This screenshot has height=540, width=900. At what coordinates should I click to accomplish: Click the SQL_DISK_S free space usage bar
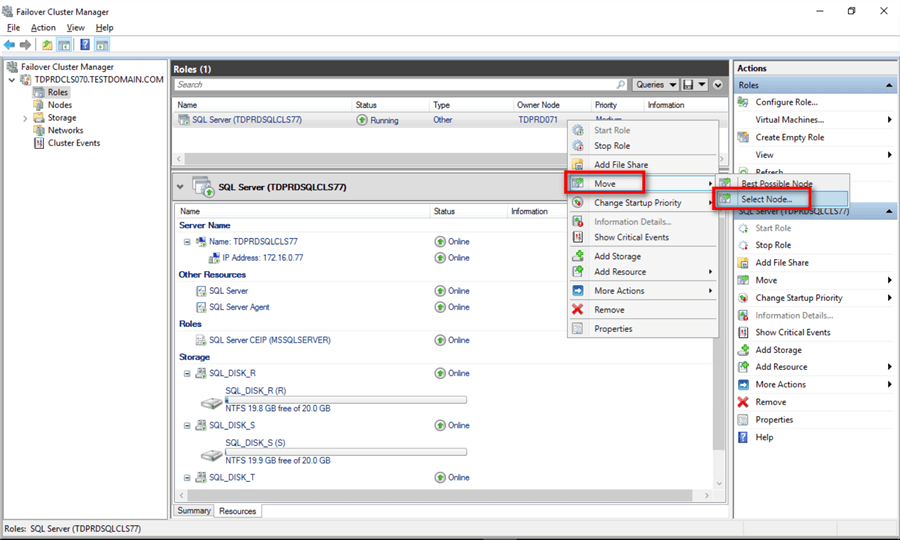345,451
